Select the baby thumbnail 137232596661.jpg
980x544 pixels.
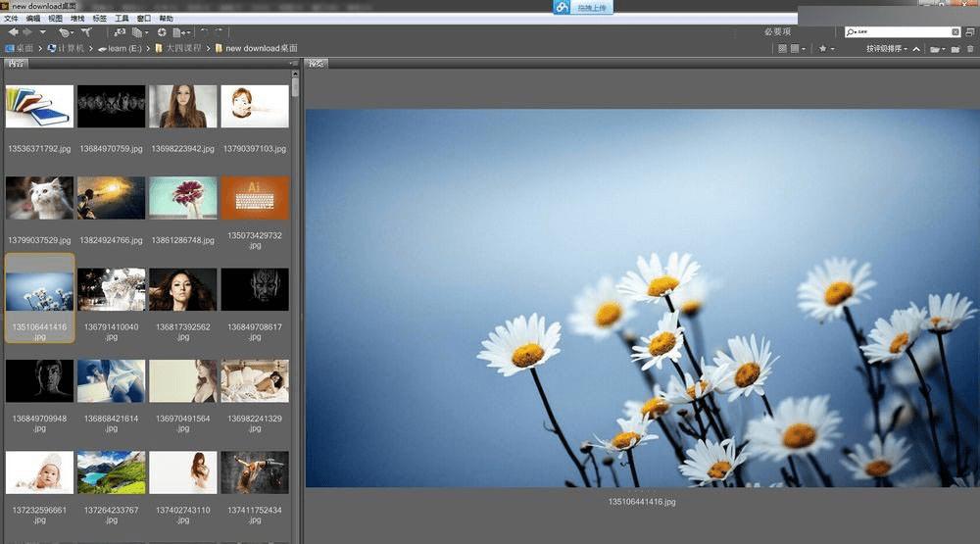[x=39, y=472]
